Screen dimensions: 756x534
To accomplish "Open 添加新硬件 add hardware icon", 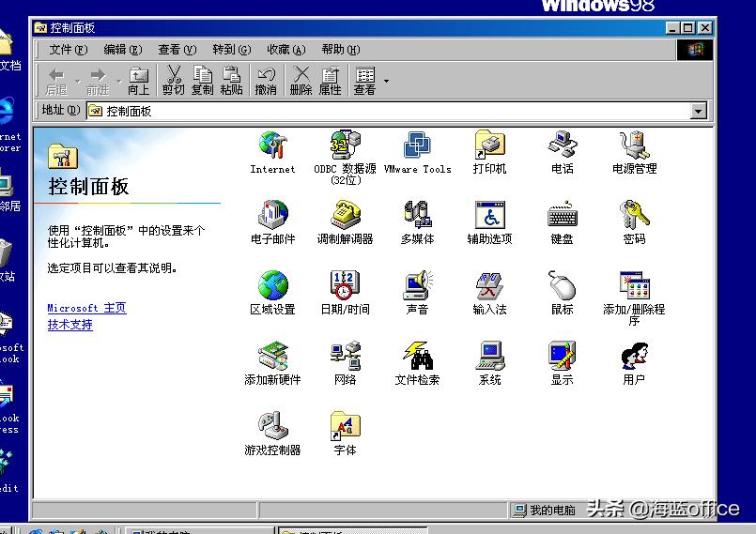I will click(273, 363).
